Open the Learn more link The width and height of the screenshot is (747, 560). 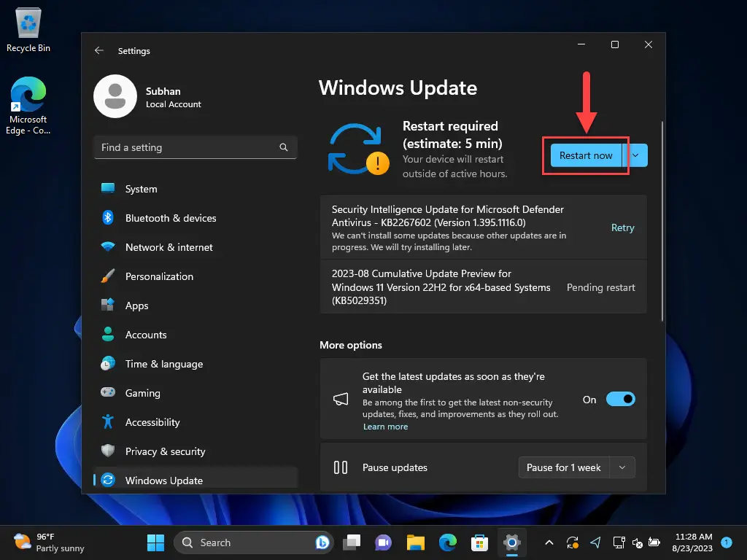(385, 427)
